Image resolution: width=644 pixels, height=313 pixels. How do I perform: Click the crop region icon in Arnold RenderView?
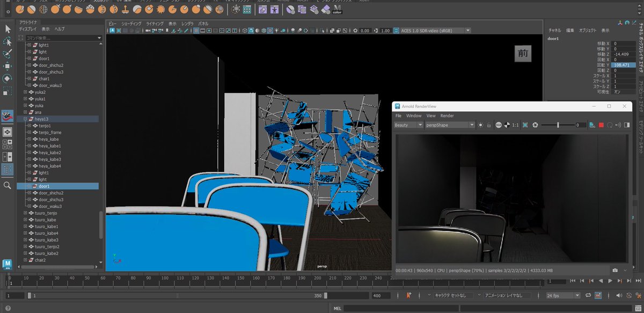click(525, 125)
